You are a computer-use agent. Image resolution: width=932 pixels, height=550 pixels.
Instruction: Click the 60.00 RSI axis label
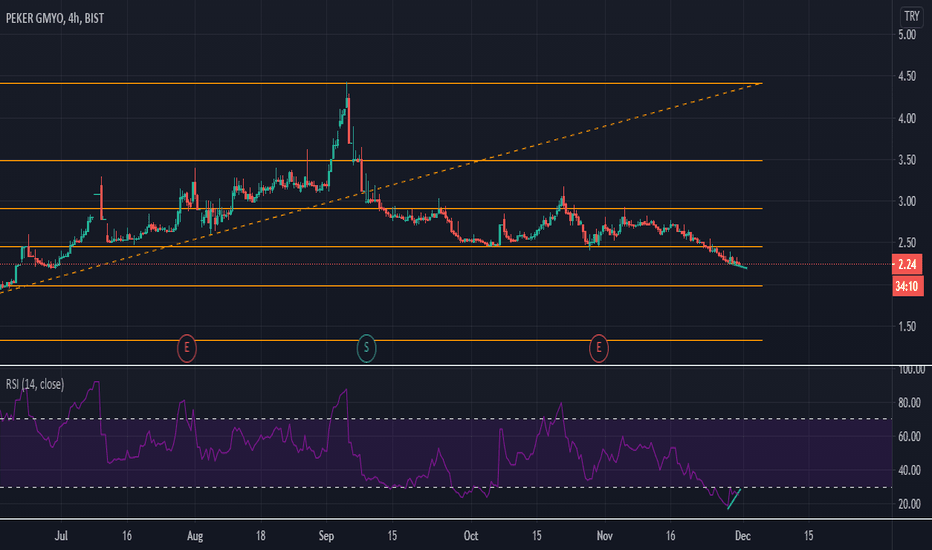[909, 436]
